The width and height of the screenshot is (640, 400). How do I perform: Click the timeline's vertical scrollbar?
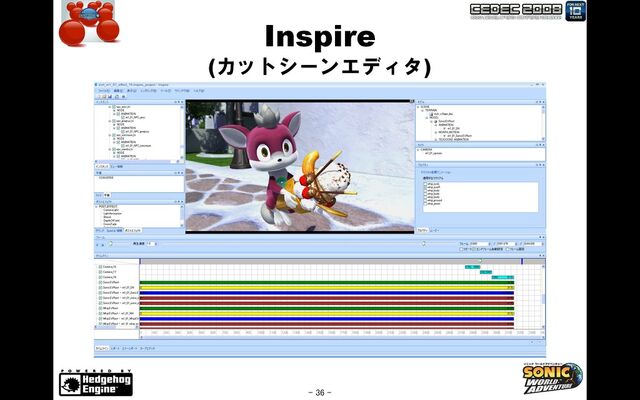[543, 297]
